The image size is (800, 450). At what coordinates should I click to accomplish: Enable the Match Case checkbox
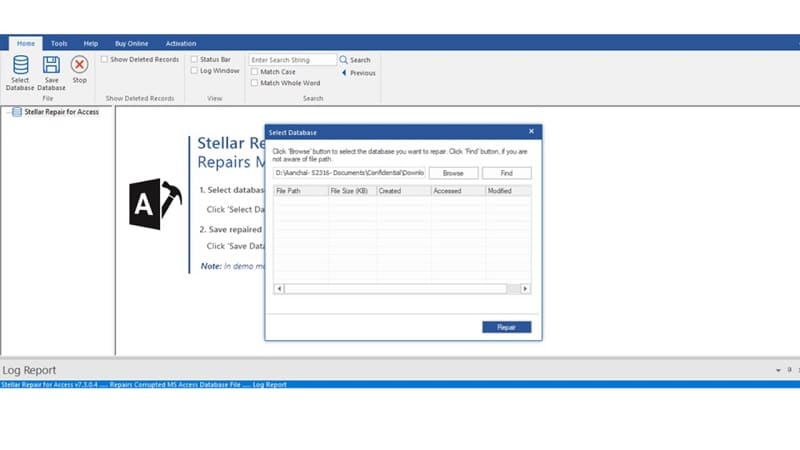254,71
